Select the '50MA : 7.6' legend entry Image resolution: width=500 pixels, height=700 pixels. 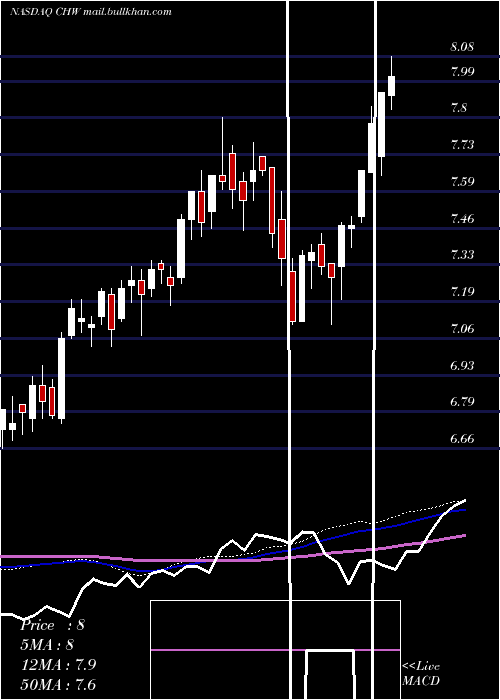pyautogui.click(x=58, y=684)
